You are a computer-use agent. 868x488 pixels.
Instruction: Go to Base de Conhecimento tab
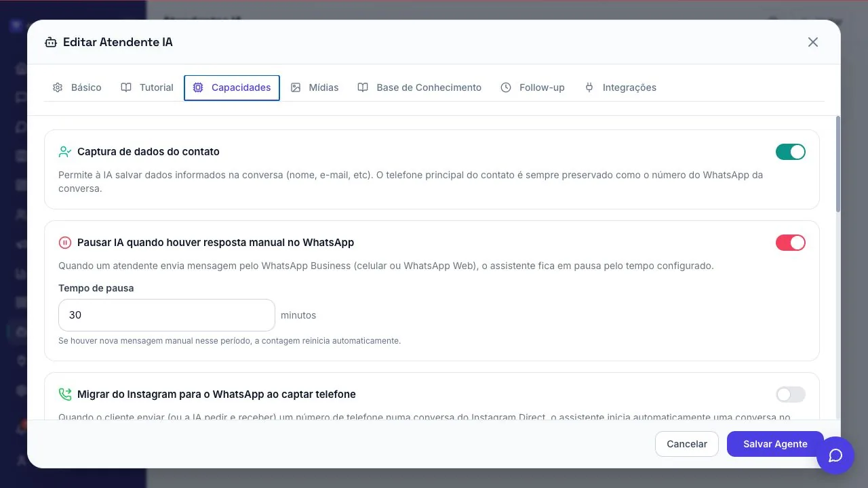point(420,87)
